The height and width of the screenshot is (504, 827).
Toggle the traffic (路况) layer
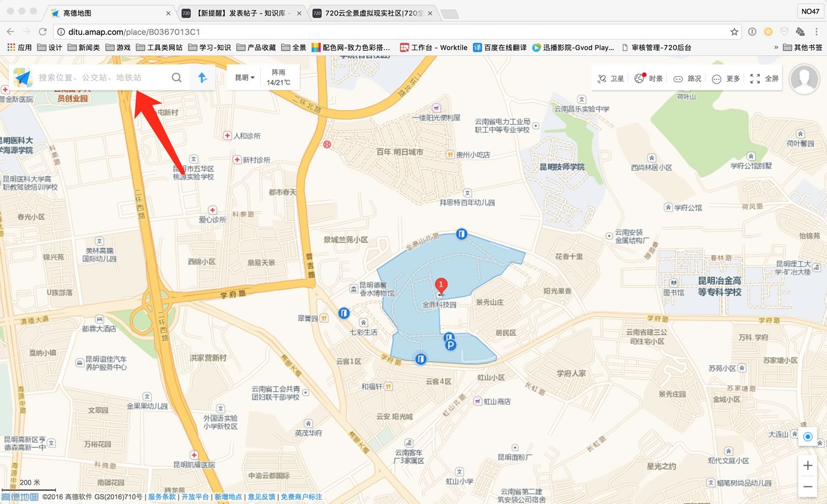coord(687,79)
